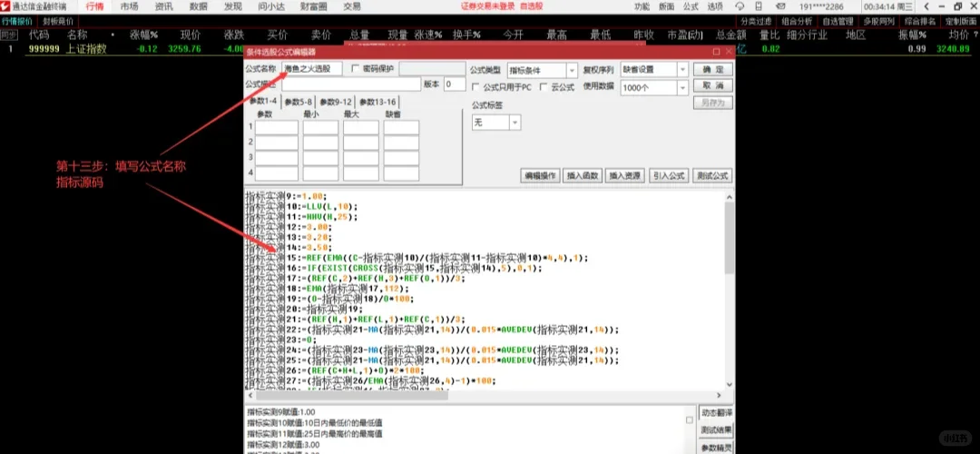Click the 插入资源 button
980x454 pixels.
point(625,176)
